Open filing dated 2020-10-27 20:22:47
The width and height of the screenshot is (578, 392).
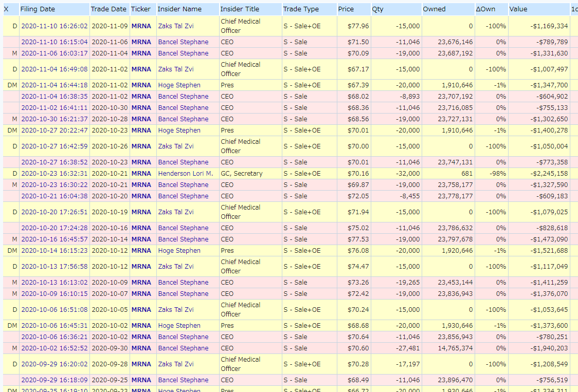(x=55, y=130)
